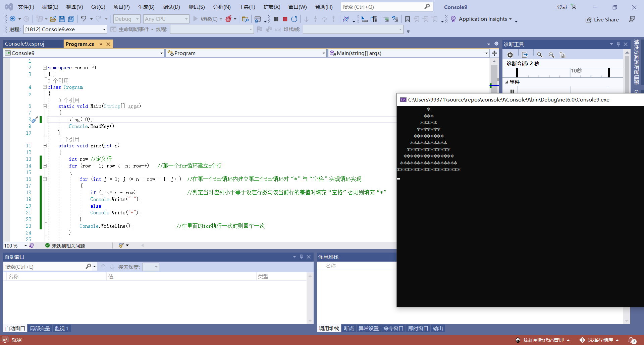
Task: Collapse the Main method outline
Action: coord(45,106)
